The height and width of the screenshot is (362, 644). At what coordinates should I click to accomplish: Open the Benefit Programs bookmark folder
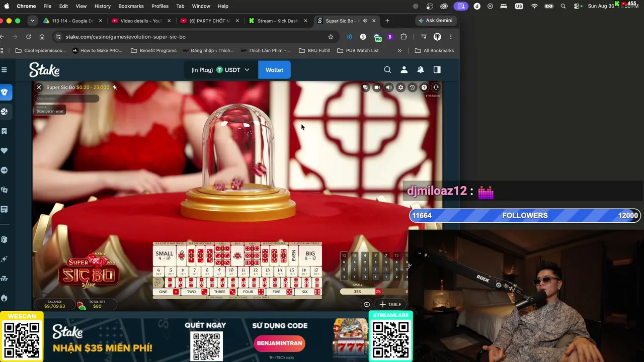click(153, 50)
